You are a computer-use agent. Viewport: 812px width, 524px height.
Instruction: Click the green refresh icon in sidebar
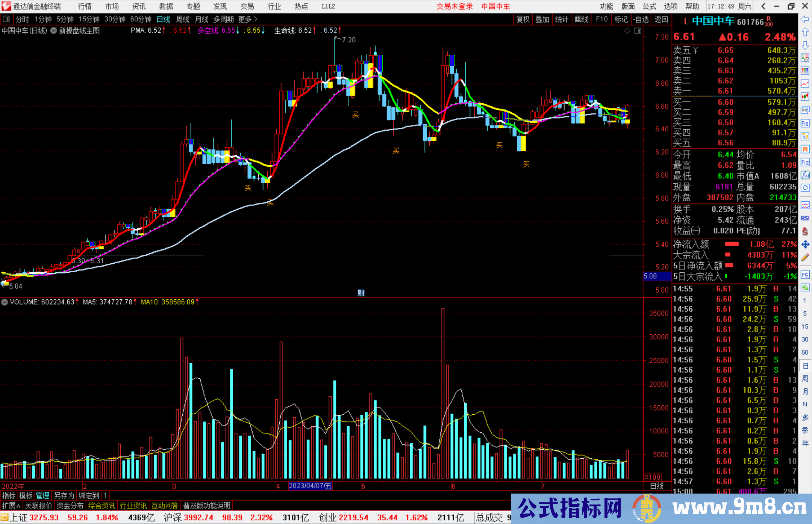pos(805,288)
